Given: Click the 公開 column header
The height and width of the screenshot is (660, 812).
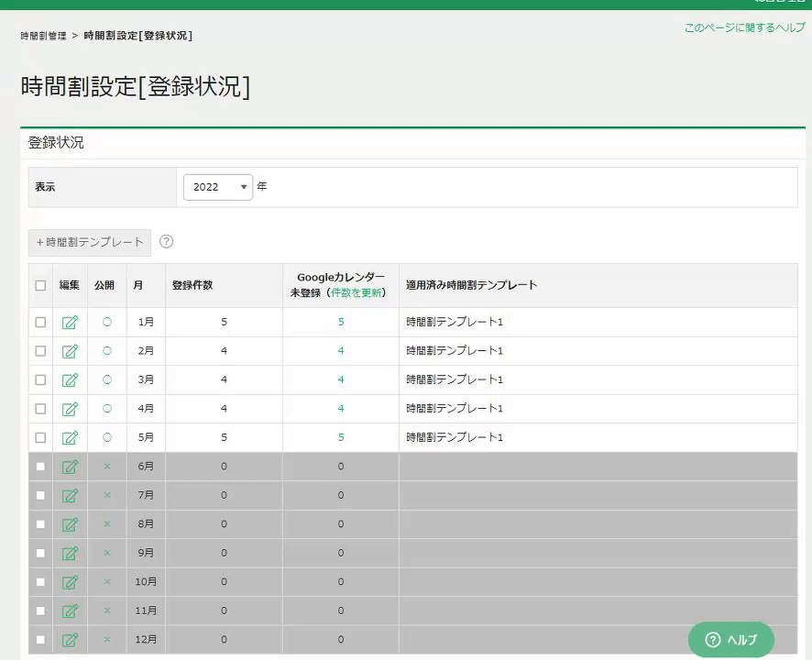Looking at the screenshot, I should pos(104,285).
